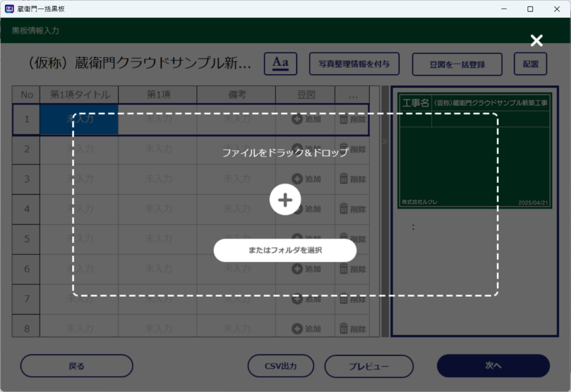This screenshot has width=571, height=392.
Task: Select the 第1項 column header
Action: coord(158,95)
